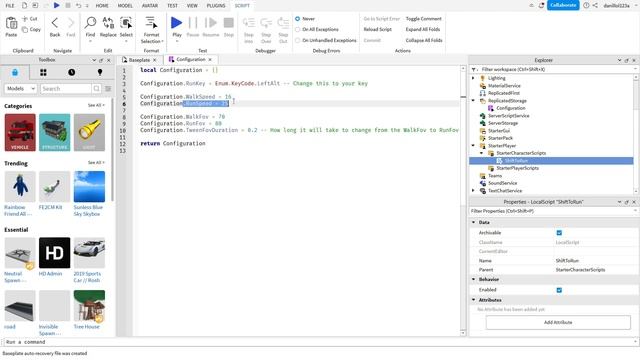Open the FILE menu

10,6
